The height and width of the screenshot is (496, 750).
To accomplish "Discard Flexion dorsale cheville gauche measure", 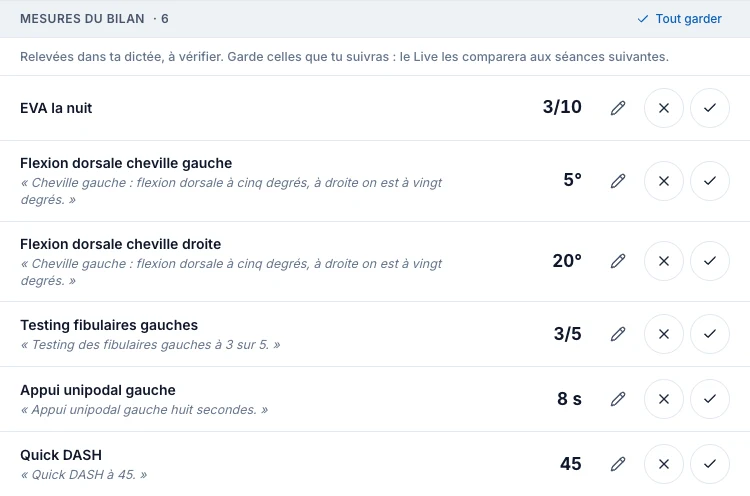I will (663, 181).
